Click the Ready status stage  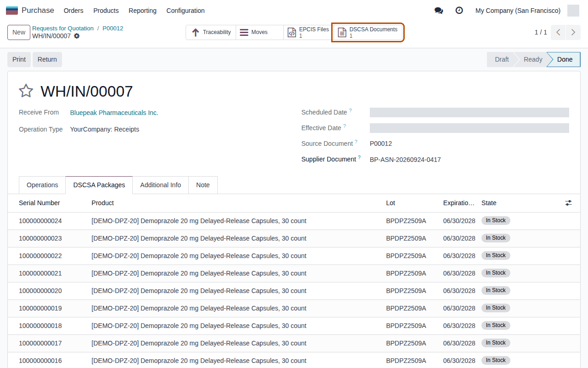click(x=533, y=59)
